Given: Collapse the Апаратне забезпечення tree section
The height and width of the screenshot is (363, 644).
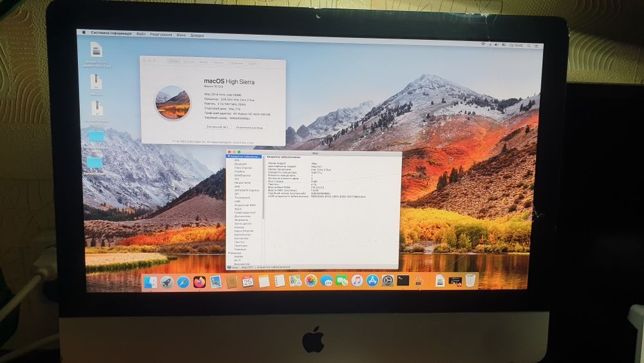Looking at the screenshot, I should pos(229,156).
